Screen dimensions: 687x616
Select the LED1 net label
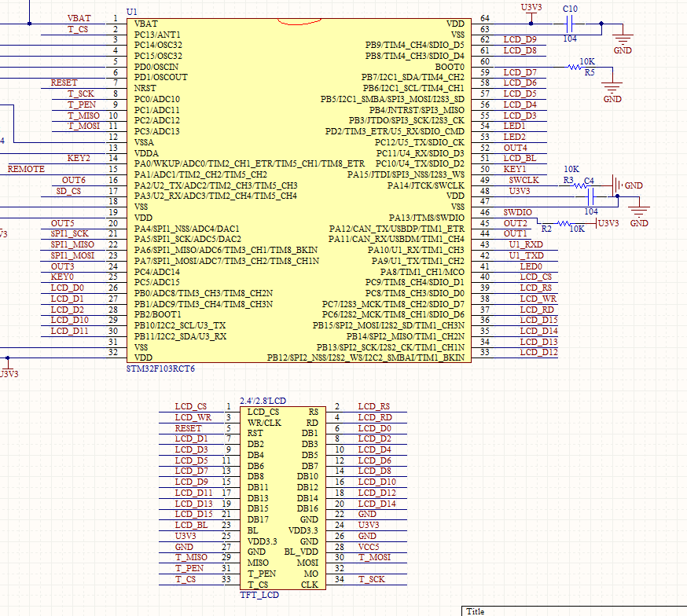coord(514,126)
